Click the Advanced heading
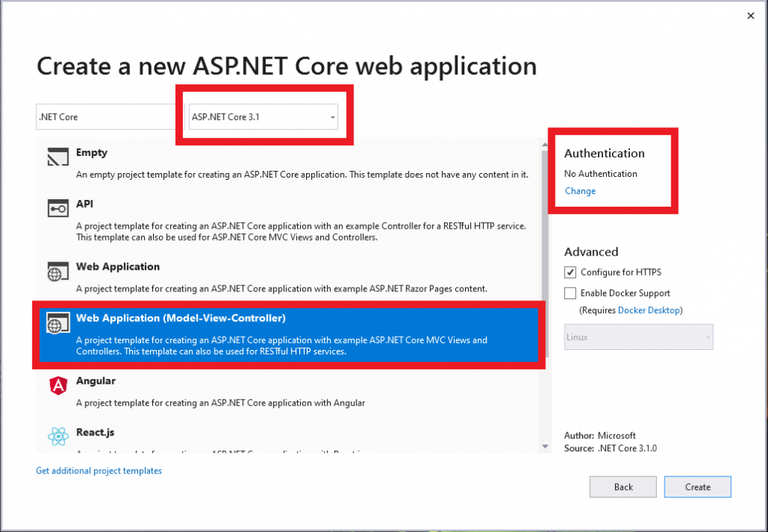 [591, 252]
